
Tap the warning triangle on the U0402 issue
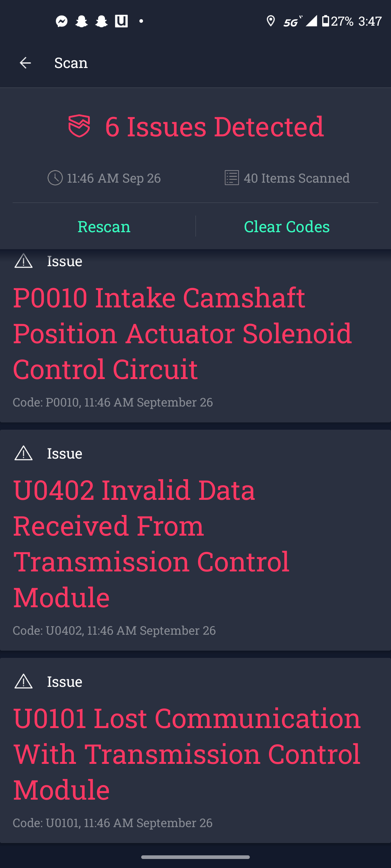coord(24,453)
